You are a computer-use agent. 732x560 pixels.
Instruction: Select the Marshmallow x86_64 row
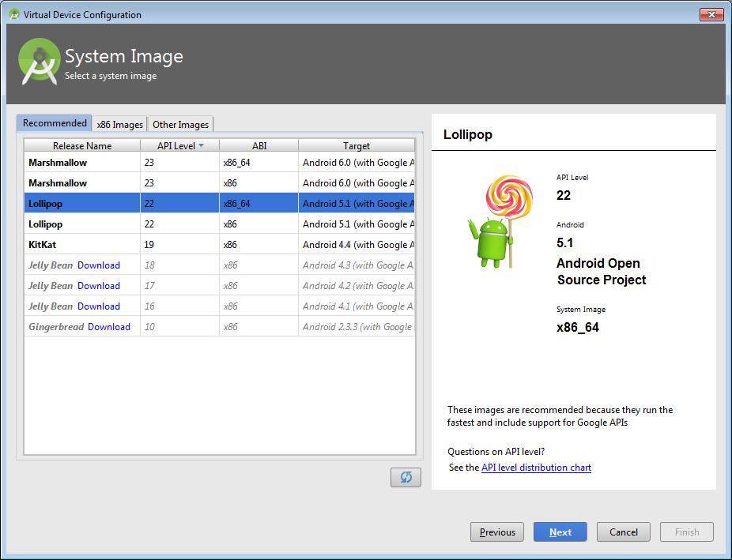click(x=220, y=162)
